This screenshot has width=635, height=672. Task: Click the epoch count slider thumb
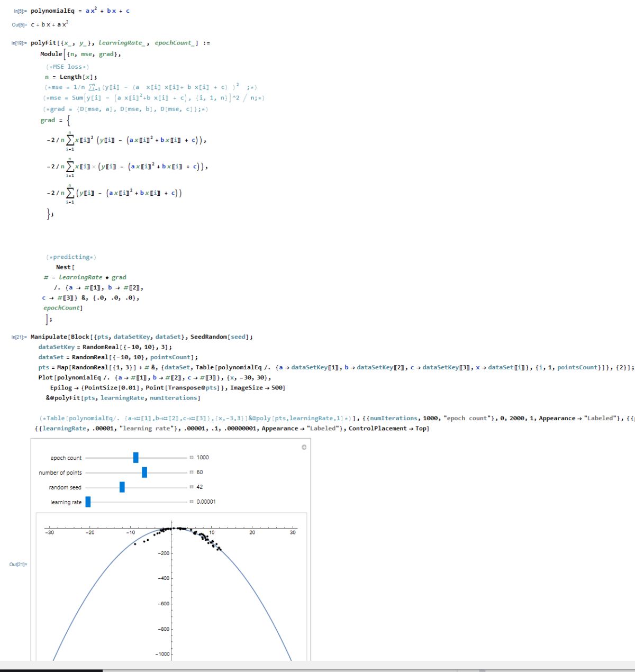[x=136, y=458]
